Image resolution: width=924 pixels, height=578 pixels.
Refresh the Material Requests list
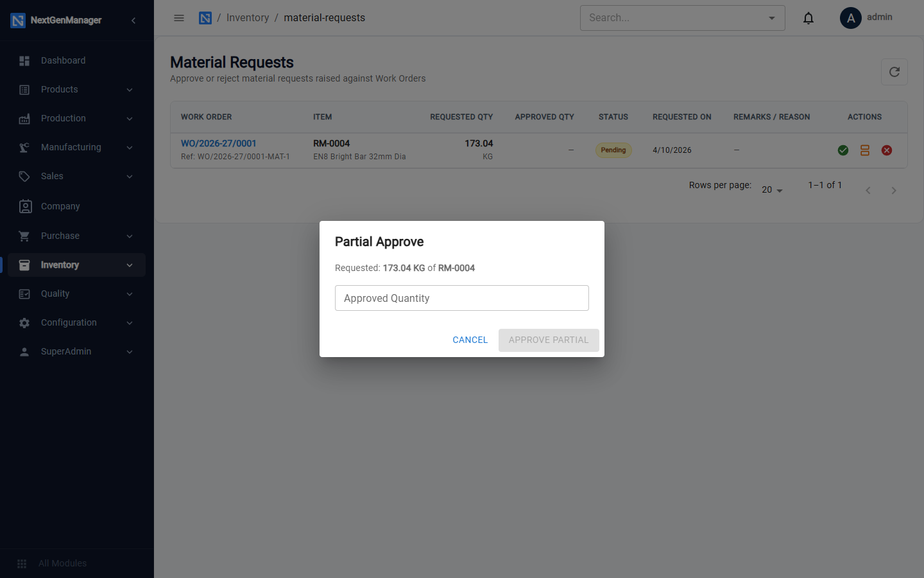894,72
